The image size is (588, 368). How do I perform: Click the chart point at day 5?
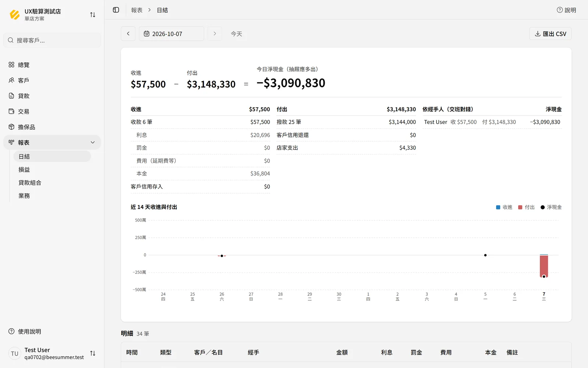[x=485, y=255]
